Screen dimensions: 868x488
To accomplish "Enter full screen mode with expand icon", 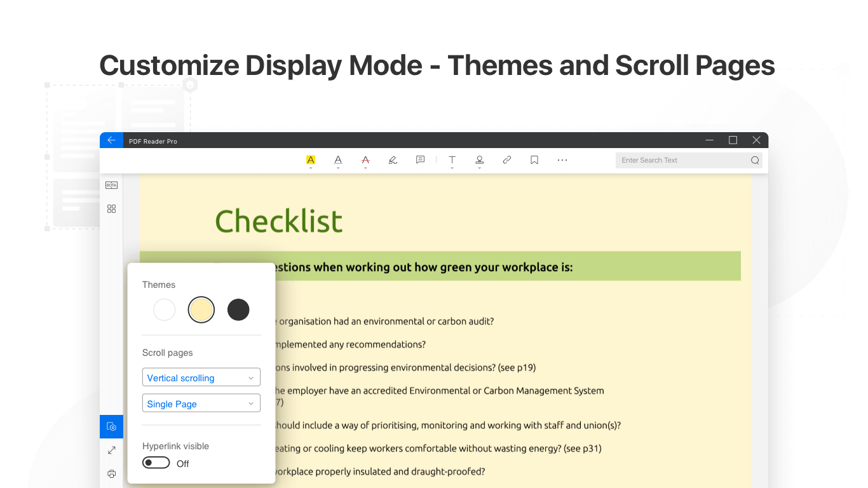I will click(111, 450).
